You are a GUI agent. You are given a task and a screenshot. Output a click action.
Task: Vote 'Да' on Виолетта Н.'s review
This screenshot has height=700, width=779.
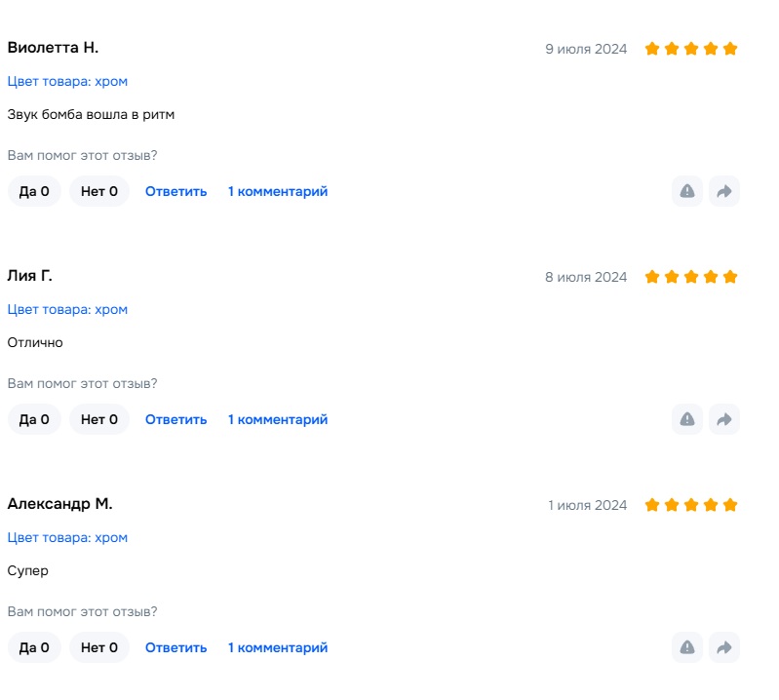[34, 191]
